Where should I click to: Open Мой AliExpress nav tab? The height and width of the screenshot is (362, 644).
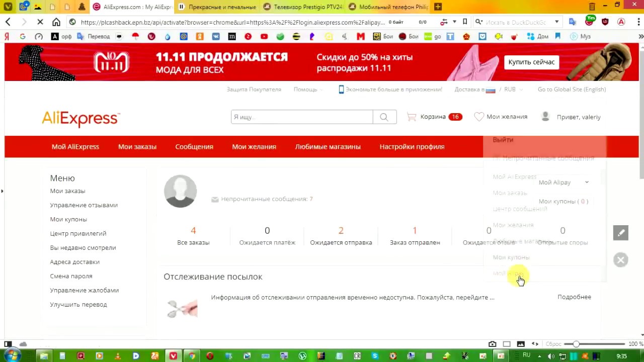tap(75, 147)
